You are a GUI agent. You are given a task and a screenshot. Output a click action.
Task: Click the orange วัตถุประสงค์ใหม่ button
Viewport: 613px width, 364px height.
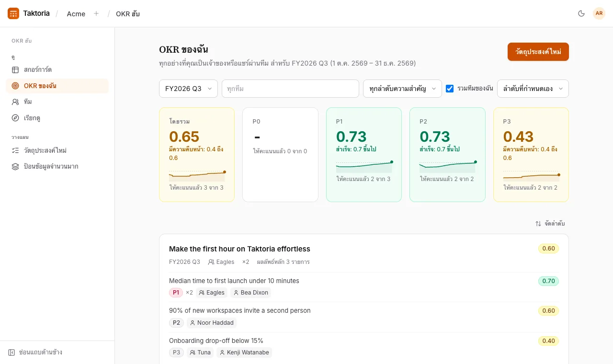pos(538,52)
